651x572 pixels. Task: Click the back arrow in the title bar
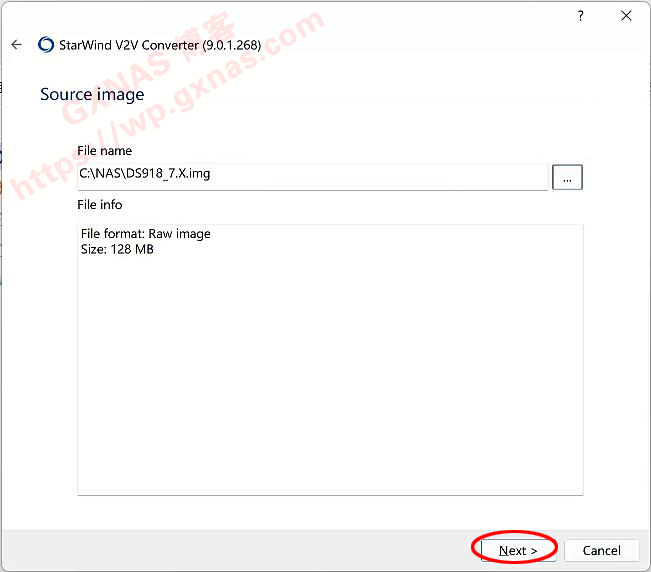tap(16, 44)
